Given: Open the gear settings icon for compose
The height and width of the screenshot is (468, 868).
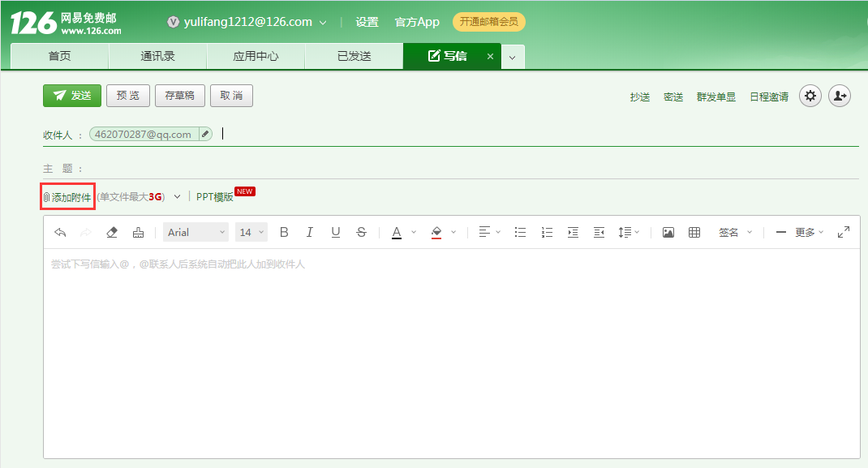Looking at the screenshot, I should 810,96.
